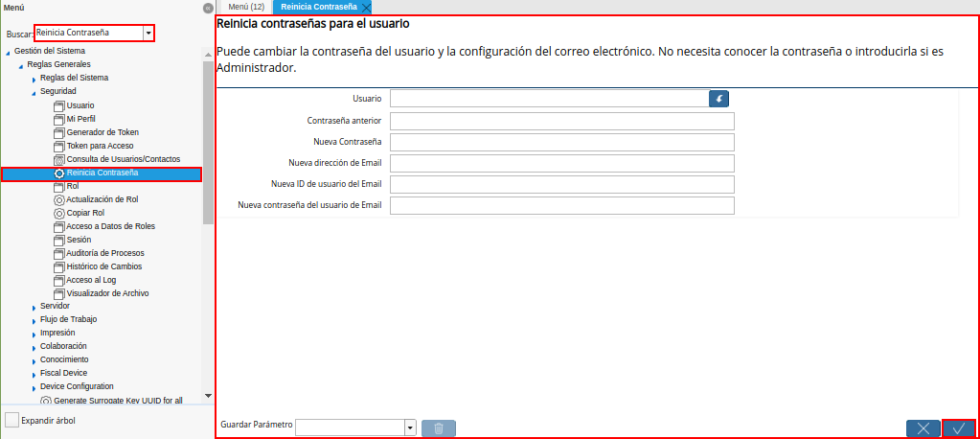This screenshot has height=439, width=980.
Task: Cancel the process with X button
Action: coord(923,428)
